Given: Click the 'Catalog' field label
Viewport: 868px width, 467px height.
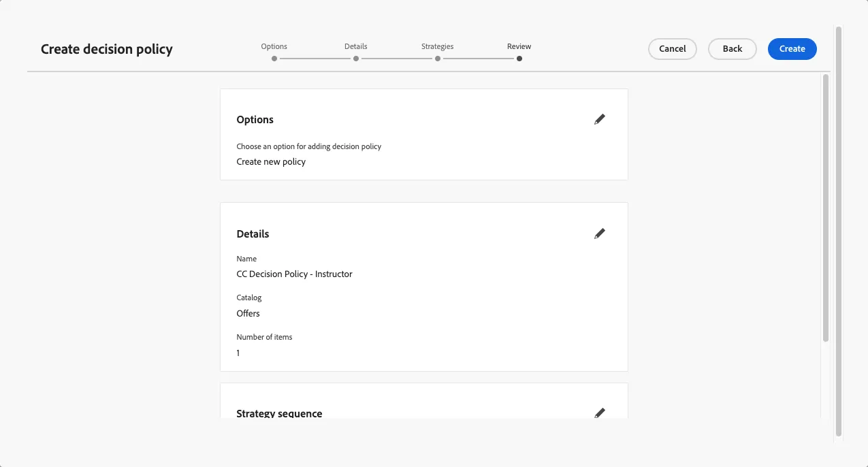Looking at the screenshot, I should click(x=249, y=297).
